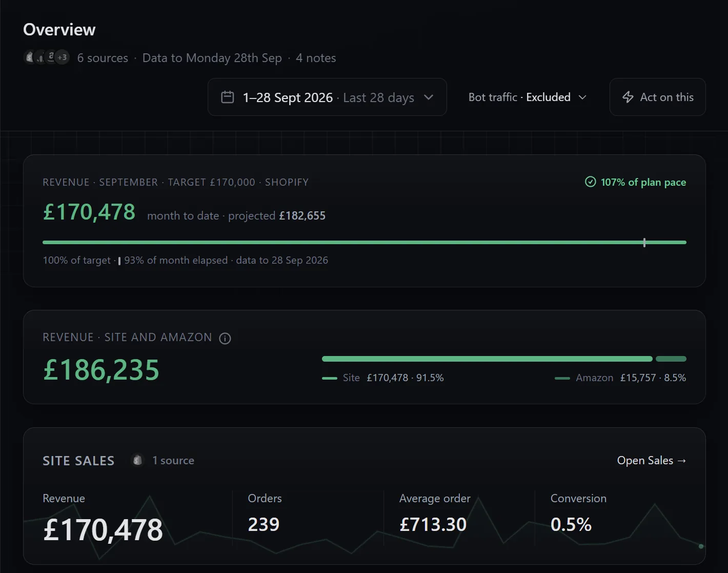Open the 4 notes link
Screen dimensions: 728x573
coord(316,58)
